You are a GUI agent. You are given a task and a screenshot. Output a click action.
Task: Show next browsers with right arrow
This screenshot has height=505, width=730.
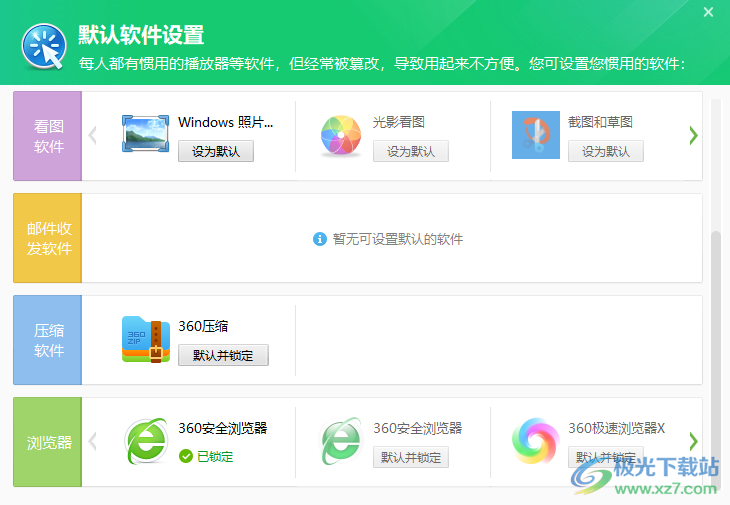coord(693,441)
